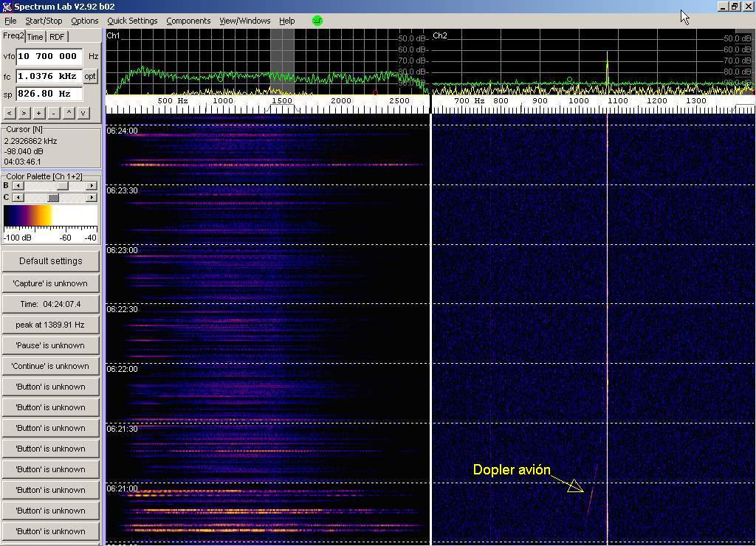Viewport: 756px width, 546px height.
Task: Click the 'v' down arrow button
Action: click(83, 113)
